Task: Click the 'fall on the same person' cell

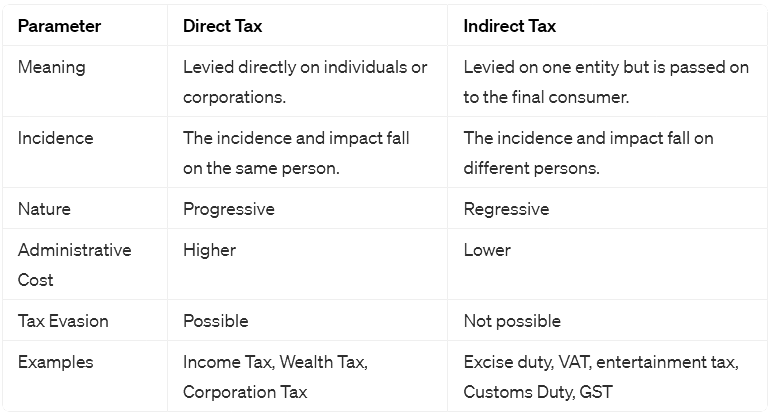Action: point(296,152)
